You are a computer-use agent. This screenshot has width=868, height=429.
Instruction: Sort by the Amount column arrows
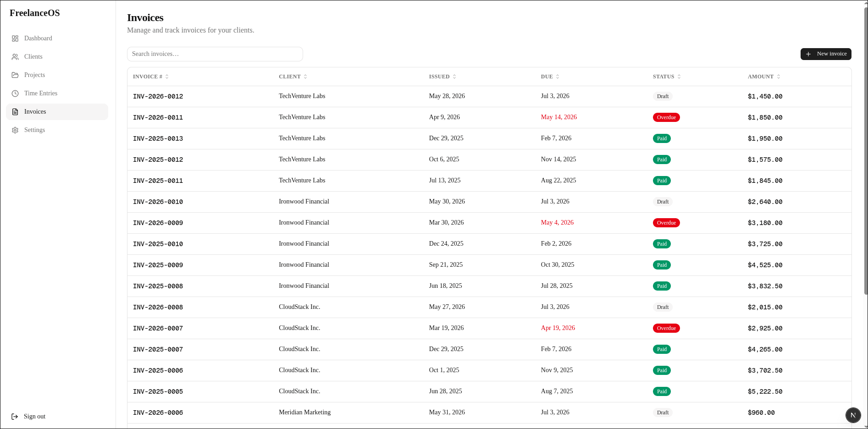[x=779, y=77]
